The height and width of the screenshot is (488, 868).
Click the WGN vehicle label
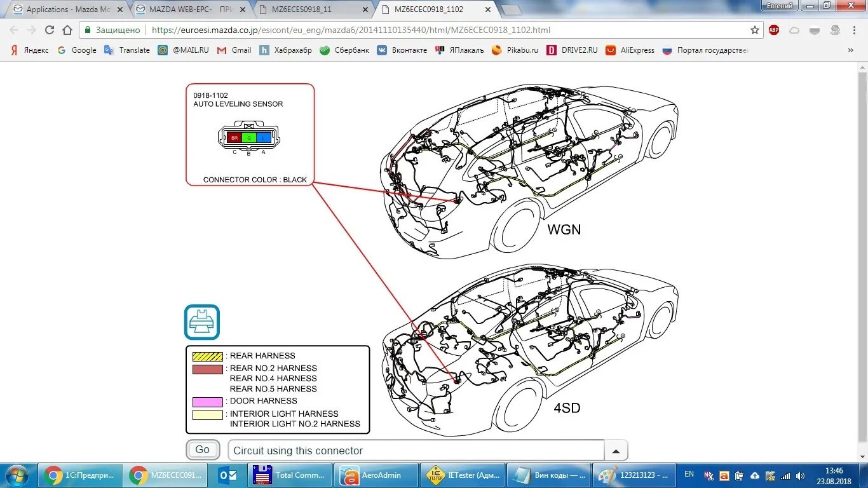pyautogui.click(x=564, y=229)
